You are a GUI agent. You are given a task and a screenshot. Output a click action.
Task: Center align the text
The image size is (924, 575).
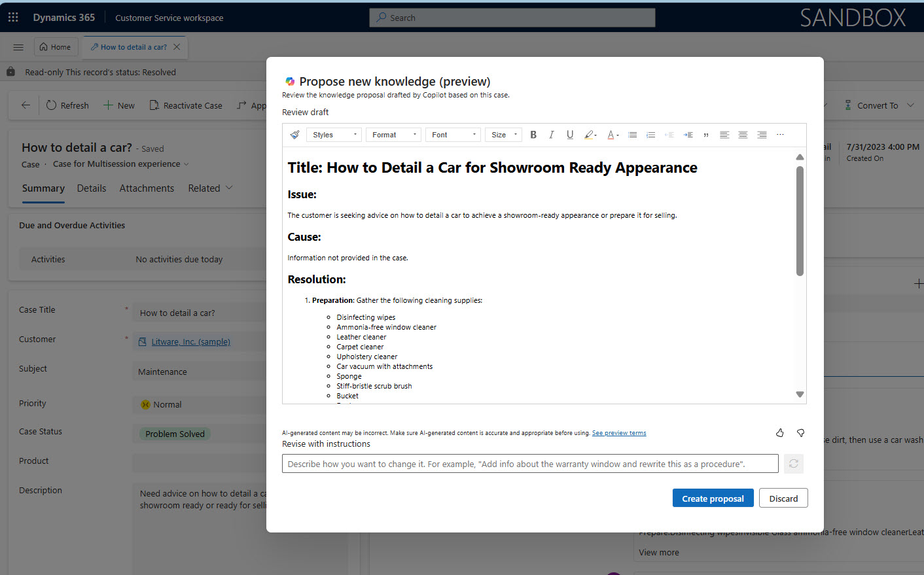743,135
